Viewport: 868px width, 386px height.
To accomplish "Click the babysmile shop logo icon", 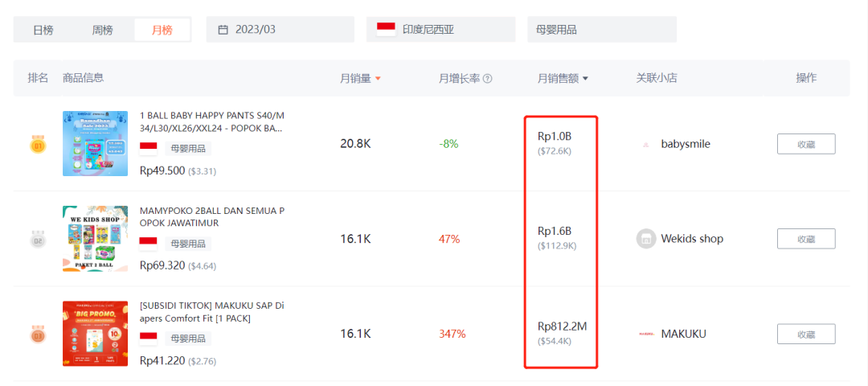I will click(645, 145).
